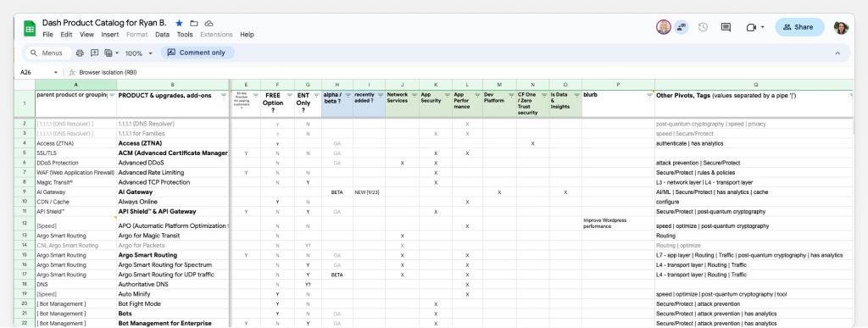Select column A header

point(75,85)
